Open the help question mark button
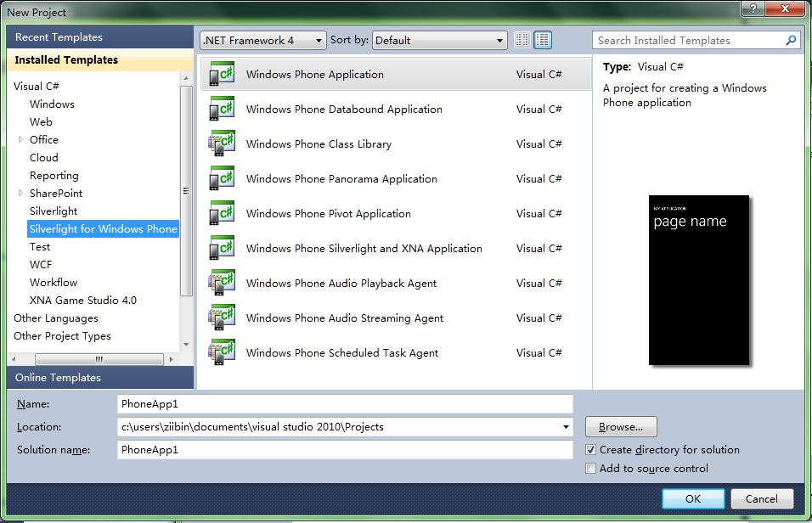Screen dimensions: 812x523 click(x=753, y=8)
